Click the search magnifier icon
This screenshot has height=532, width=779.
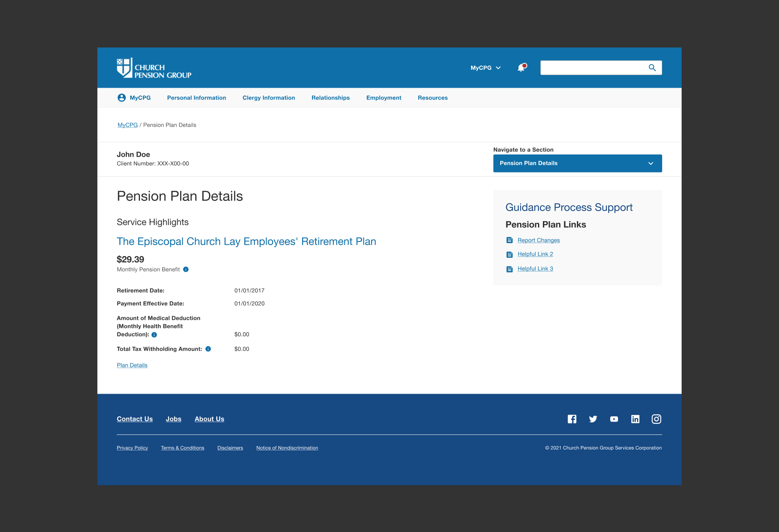[652, 68]
